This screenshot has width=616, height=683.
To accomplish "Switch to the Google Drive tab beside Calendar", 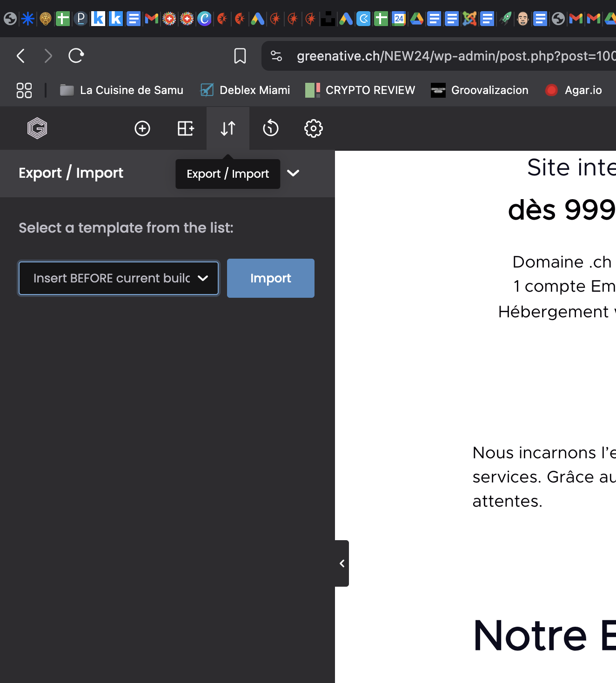I will click(417, 19).
